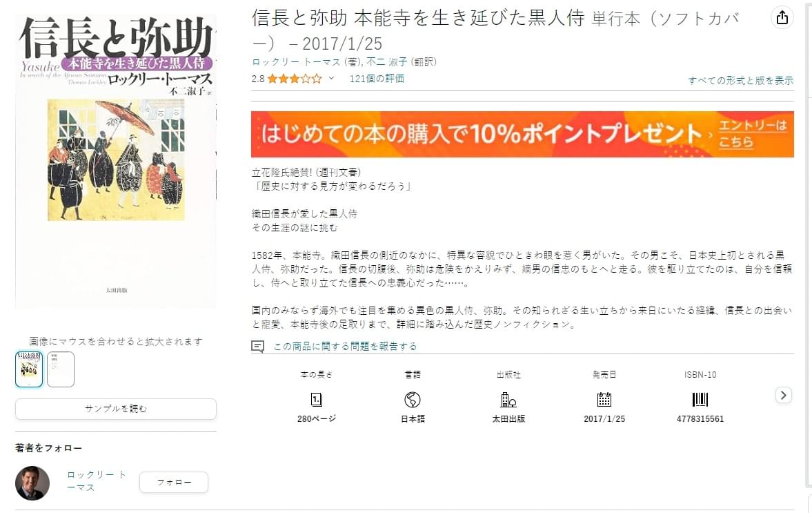This screenshot has width=812, height=513.
Task: Click the release date calendar icon
Action: point(604,400)
